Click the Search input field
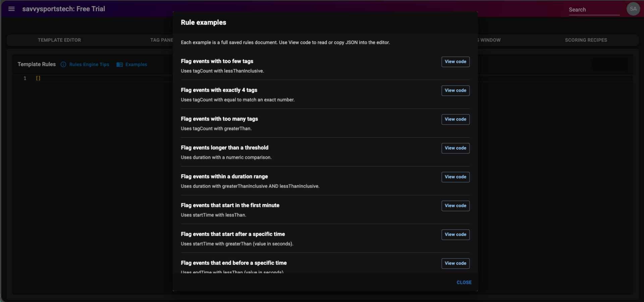The image size is (644, 302). (594, 10)
